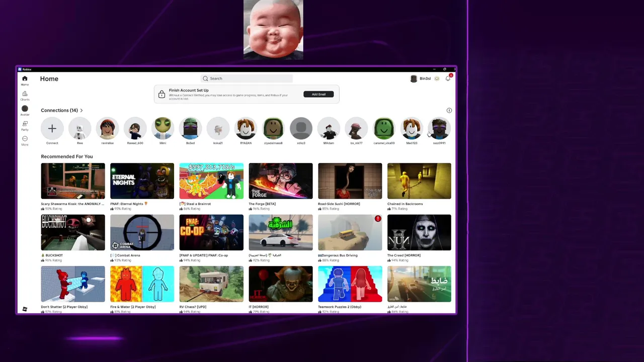Open connection koka21's avatar

click(218, 129)
